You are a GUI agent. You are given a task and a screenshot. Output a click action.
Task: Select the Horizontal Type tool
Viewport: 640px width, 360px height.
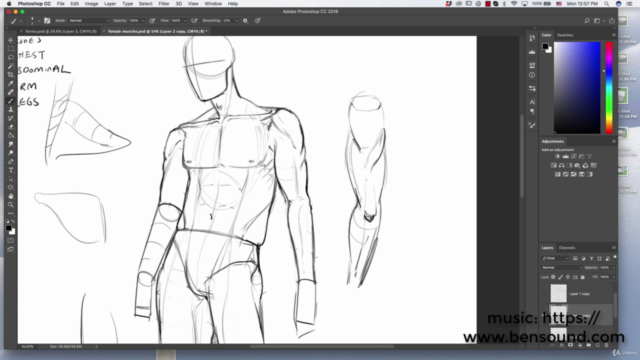point(11,170)
